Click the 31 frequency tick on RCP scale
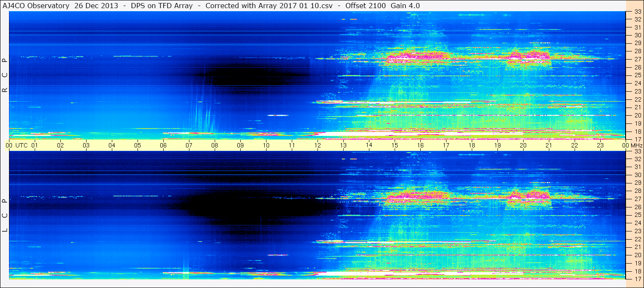 pyautogui.click(x=637, y=27)
